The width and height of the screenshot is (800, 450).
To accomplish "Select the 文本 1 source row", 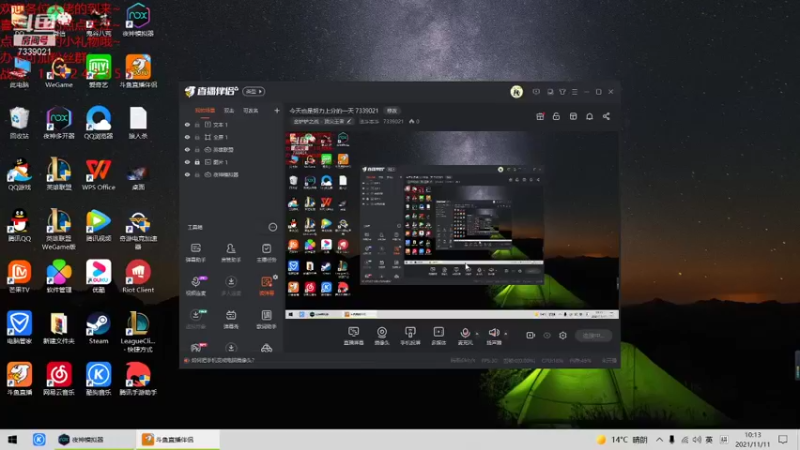I will click(x=232, y=124).
